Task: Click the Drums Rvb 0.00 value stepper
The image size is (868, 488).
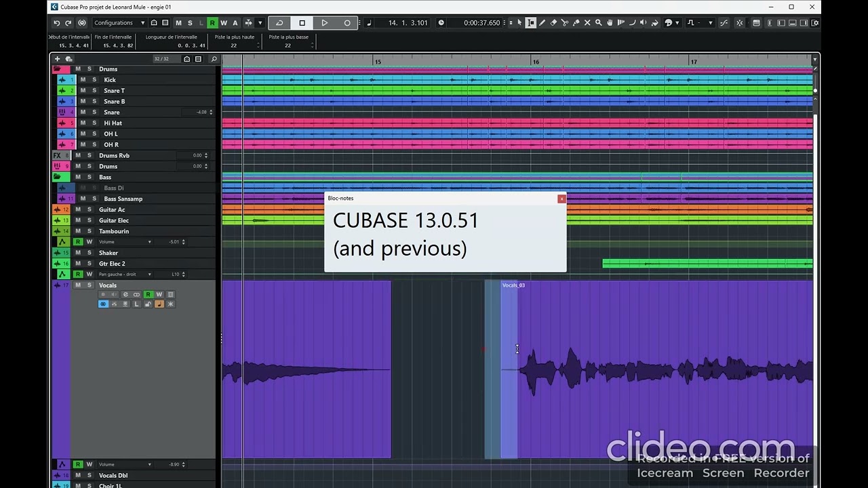Action: (206, 155)
